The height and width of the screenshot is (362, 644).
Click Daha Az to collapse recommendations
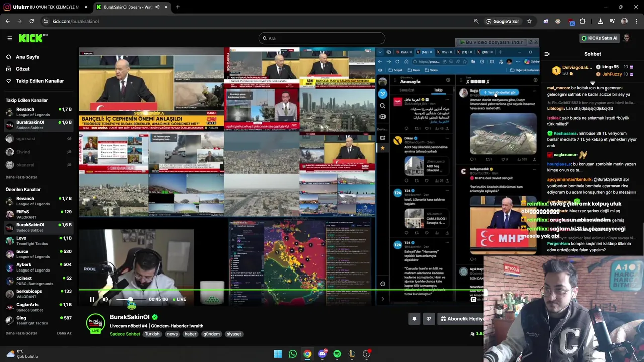pyautogui.click(x=64, y=333)
